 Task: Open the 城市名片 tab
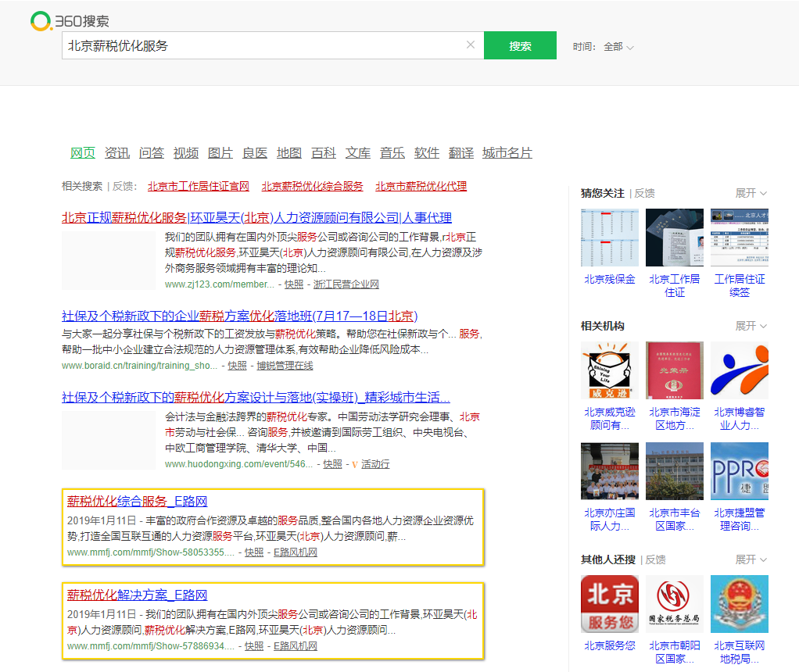(x=507, y=153)
